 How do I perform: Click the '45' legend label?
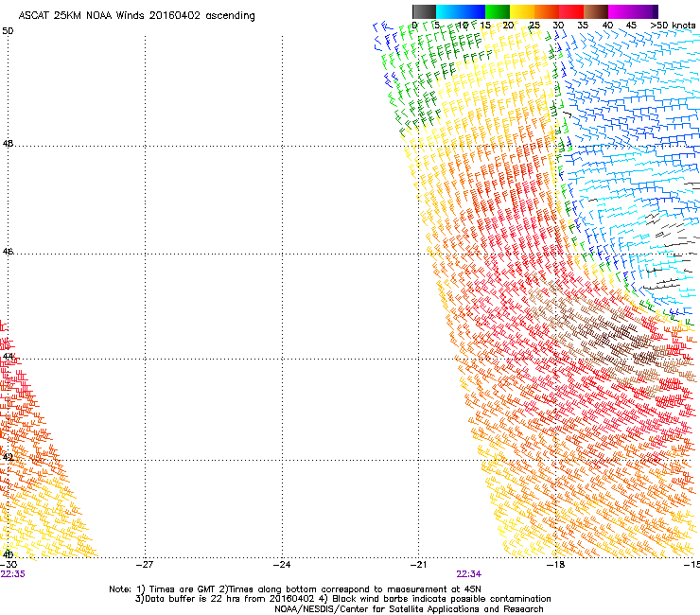[631, 26]
